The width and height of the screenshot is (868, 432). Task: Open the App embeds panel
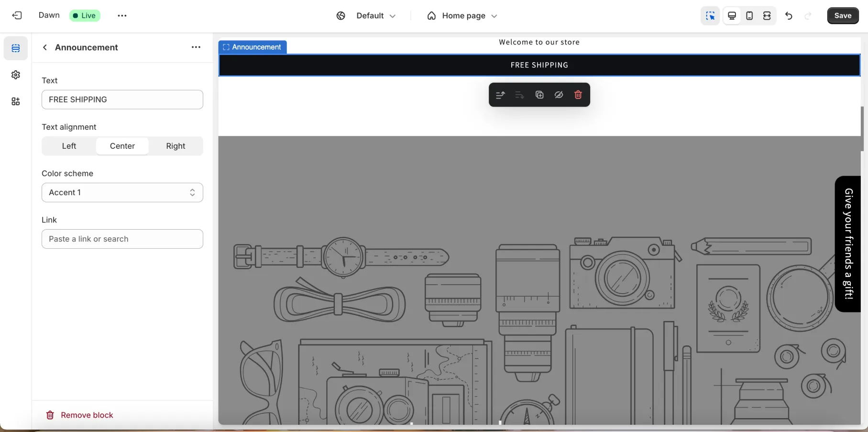pos(16,101)
